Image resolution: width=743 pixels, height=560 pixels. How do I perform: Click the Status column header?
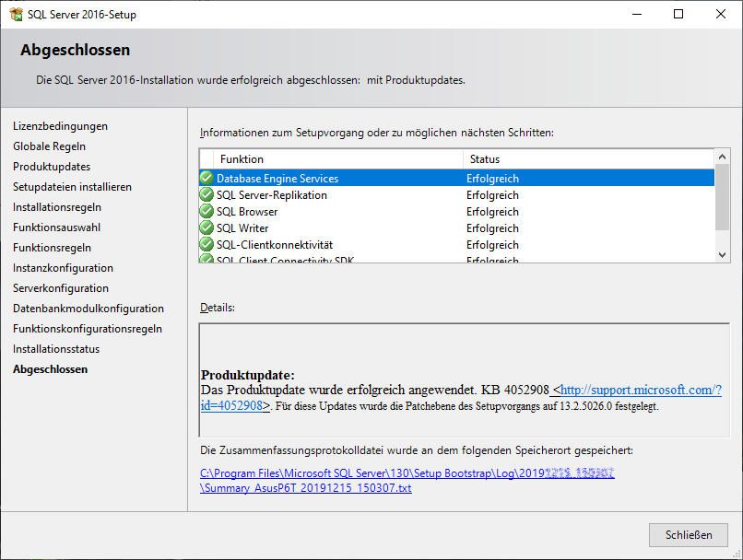pos(485,159)
